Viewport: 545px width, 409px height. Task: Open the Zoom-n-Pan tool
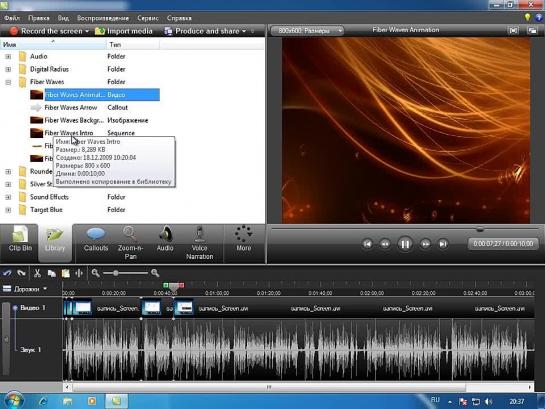click(130, 243)
